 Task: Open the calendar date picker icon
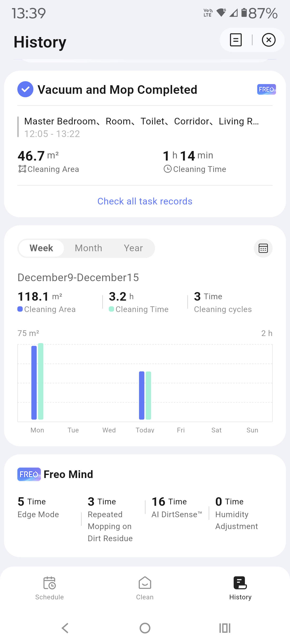[x=263, y=248]
